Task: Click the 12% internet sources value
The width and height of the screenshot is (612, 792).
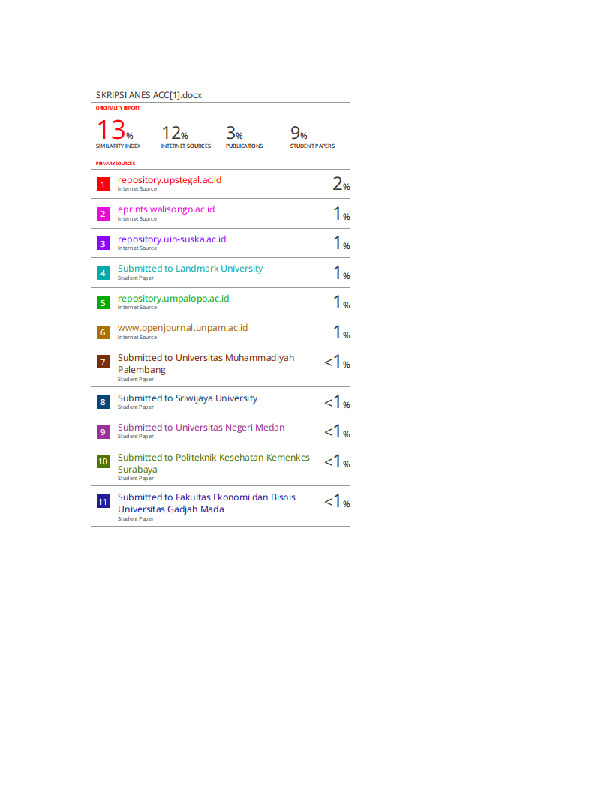Action: (x=175, y=133)
